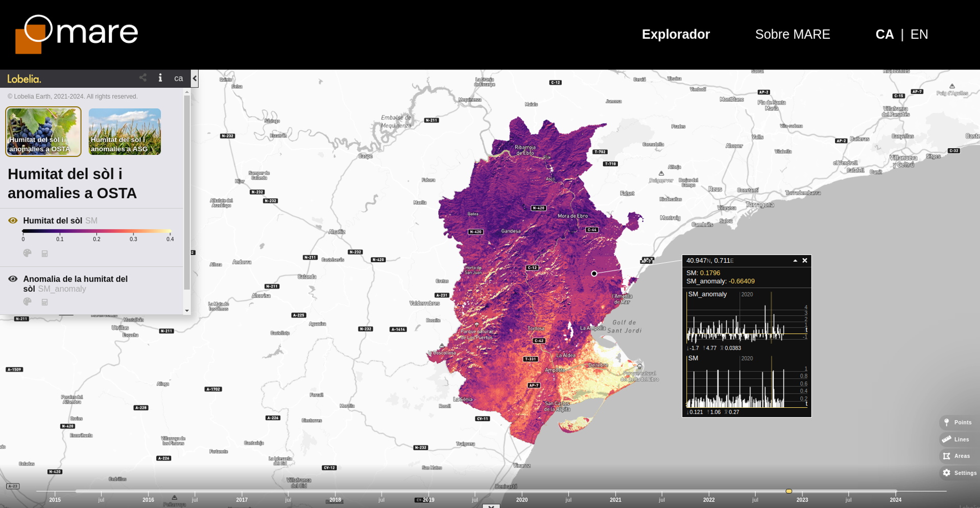Select the 'Humitat del sòl i anomalies a ASG' thumbnail

coord(125,131)
